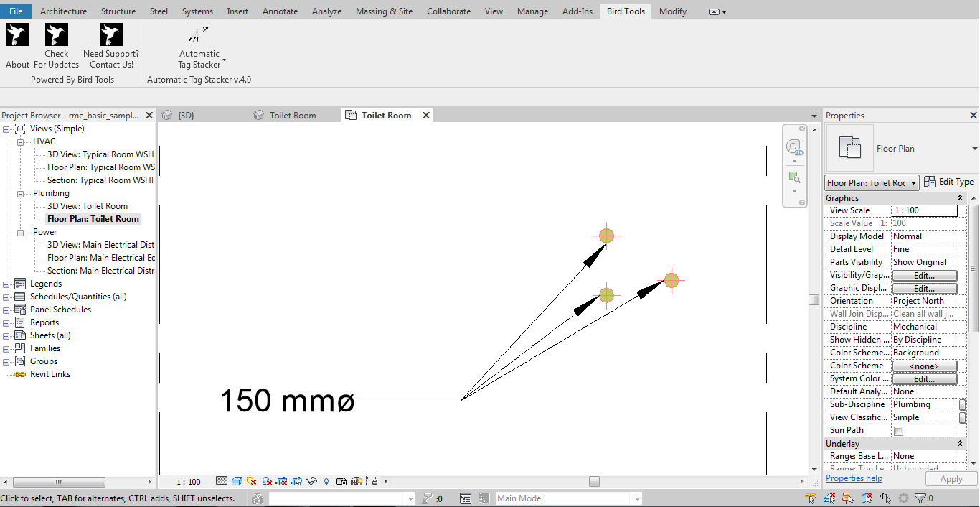Toggle Crop View on the view control bar
The image size is (980, 507).
pos(281,482)
